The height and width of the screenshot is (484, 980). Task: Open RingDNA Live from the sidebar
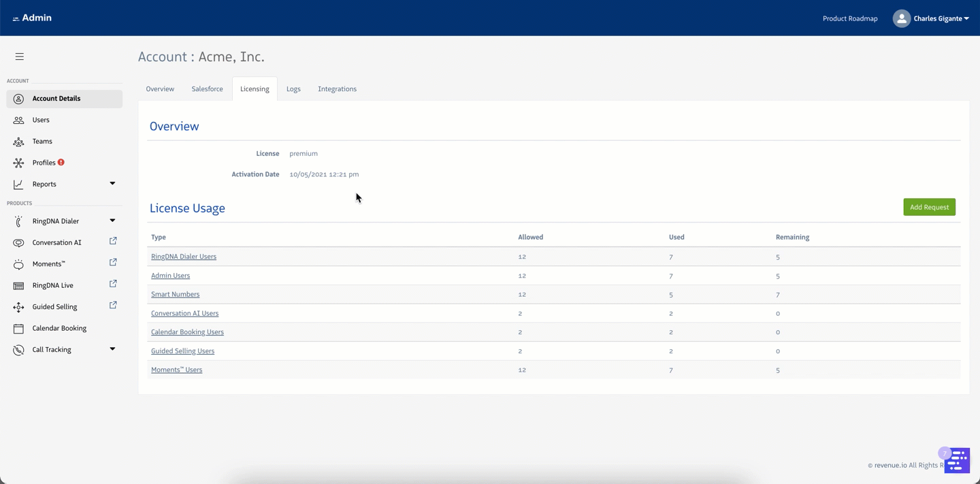[x=18, y=285]
